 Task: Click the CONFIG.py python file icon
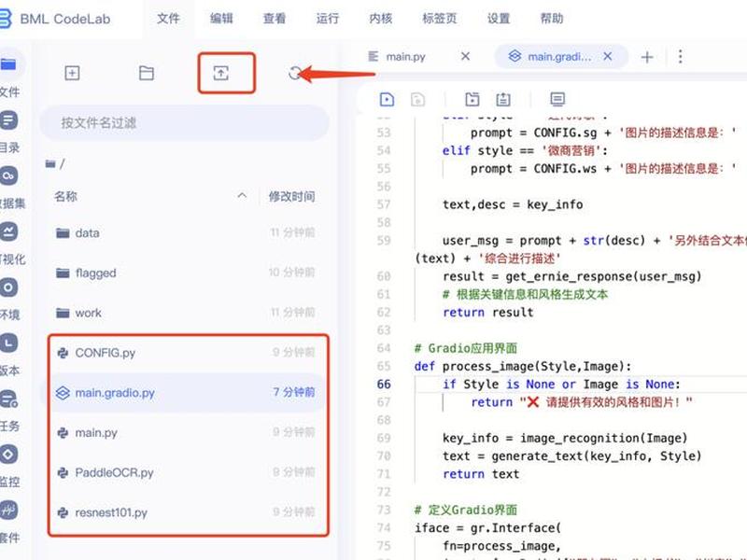[63, 353]
